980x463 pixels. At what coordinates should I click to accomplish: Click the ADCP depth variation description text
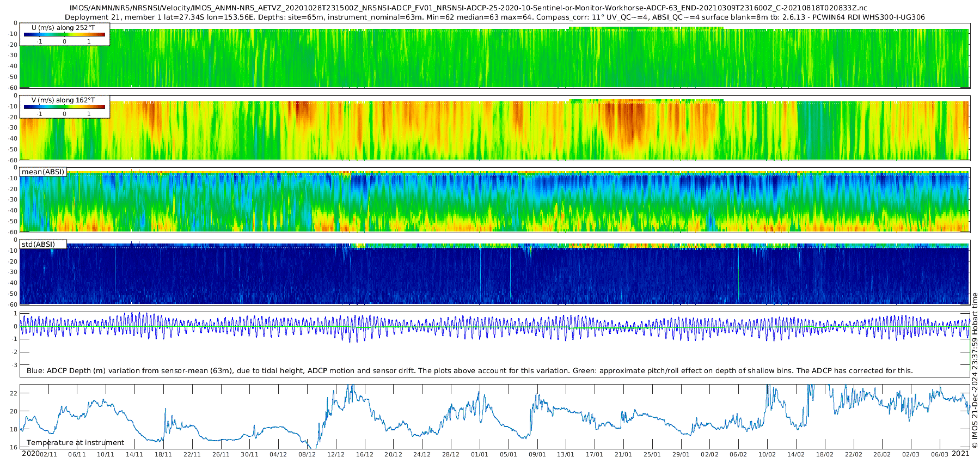469,371
